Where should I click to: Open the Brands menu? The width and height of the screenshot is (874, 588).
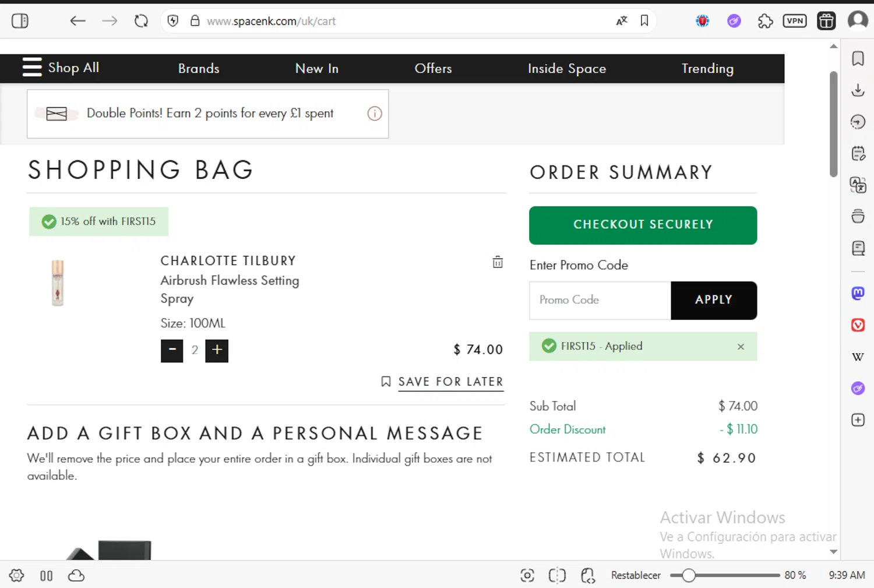click(x=199, y=68)
